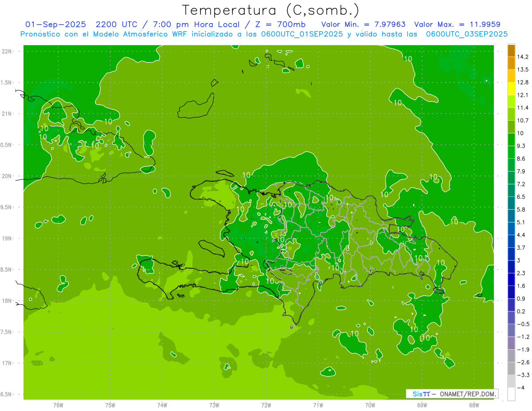Click the '75W' longitude label
This screenshot has height=411, width=532.
pyautogui.click(x=110, y=405)
